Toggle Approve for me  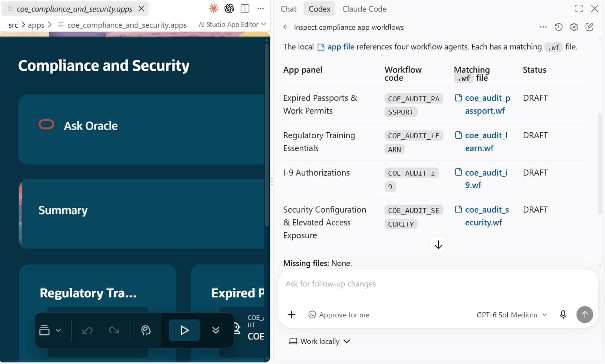tap(339, 315)
